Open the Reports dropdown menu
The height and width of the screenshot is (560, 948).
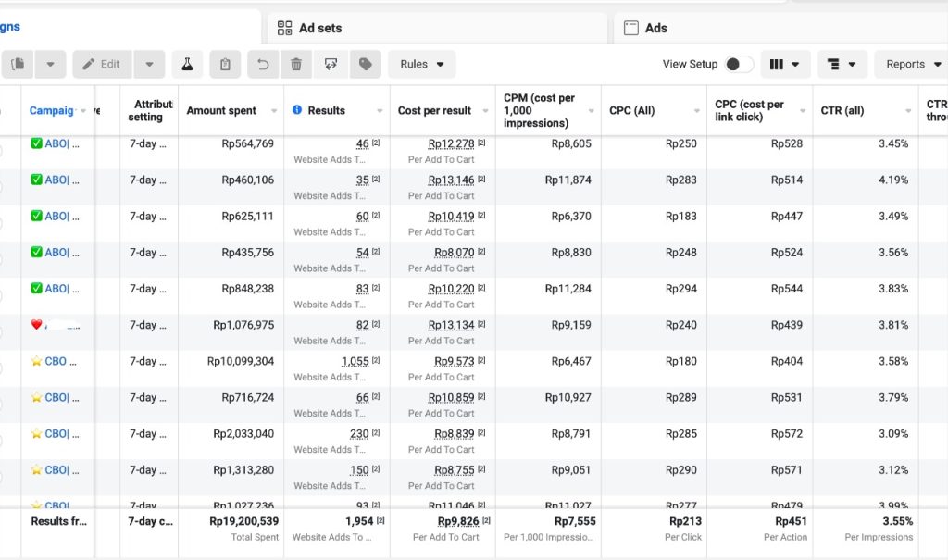913,64
